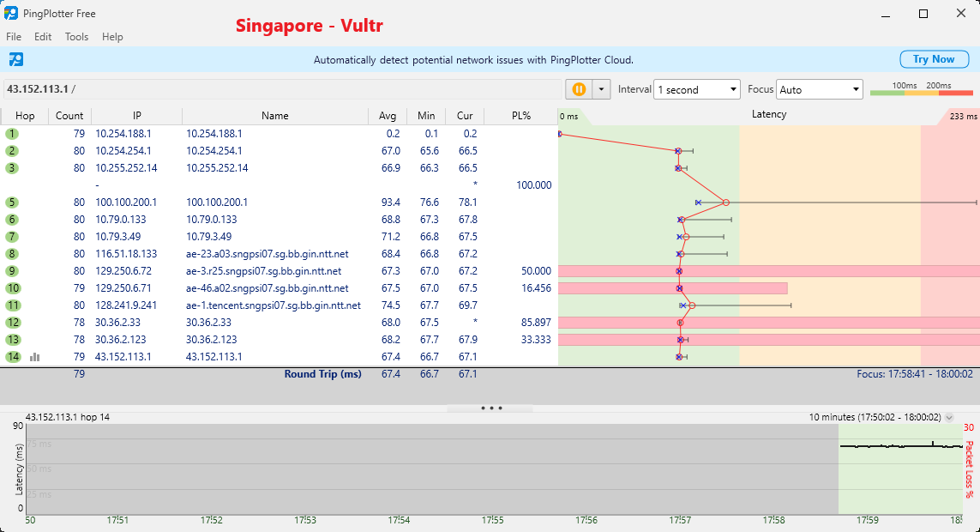Select hop 14 green circle
The height and width of the screenshot is (532, 980).
click(x=13, y=357)
